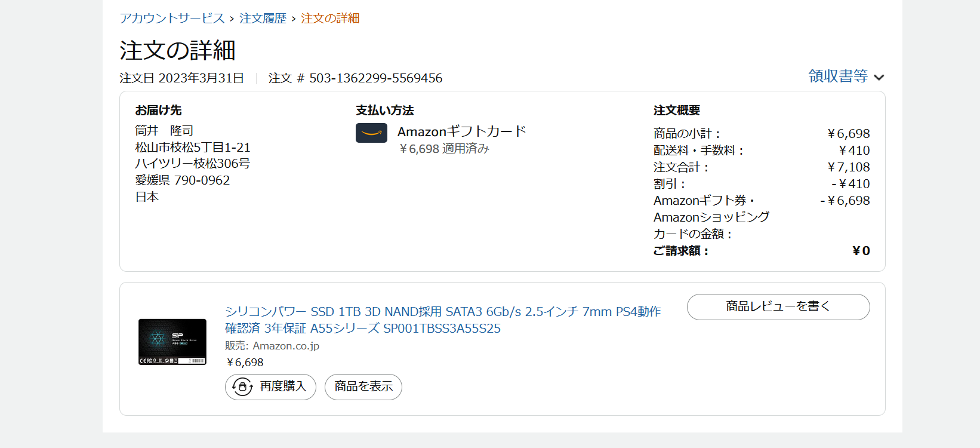Select the 注文の詳細 breadcrumb item
Viewport: 980px width, 448px height.
click(330, 19)
